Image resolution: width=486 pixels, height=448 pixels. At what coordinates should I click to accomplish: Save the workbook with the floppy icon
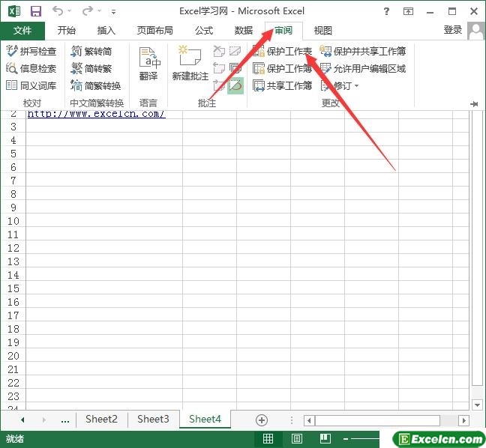tap(36, 12)
